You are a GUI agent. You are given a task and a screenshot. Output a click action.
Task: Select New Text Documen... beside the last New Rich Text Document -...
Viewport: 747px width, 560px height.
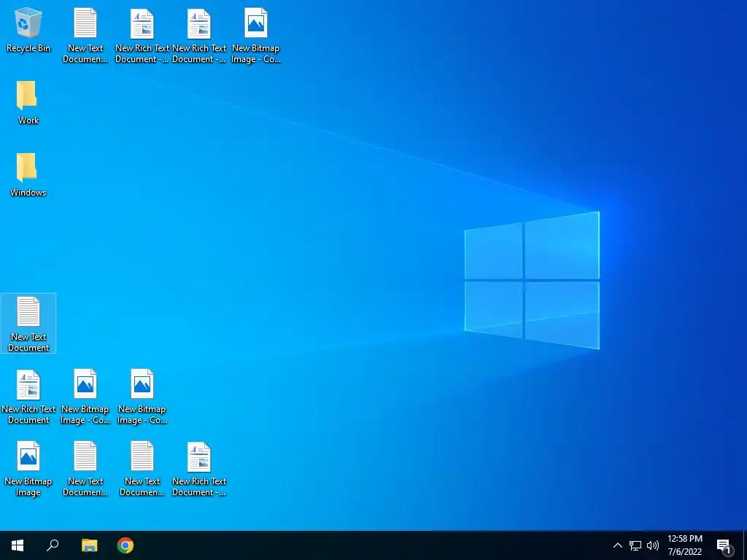coord(142,469)
